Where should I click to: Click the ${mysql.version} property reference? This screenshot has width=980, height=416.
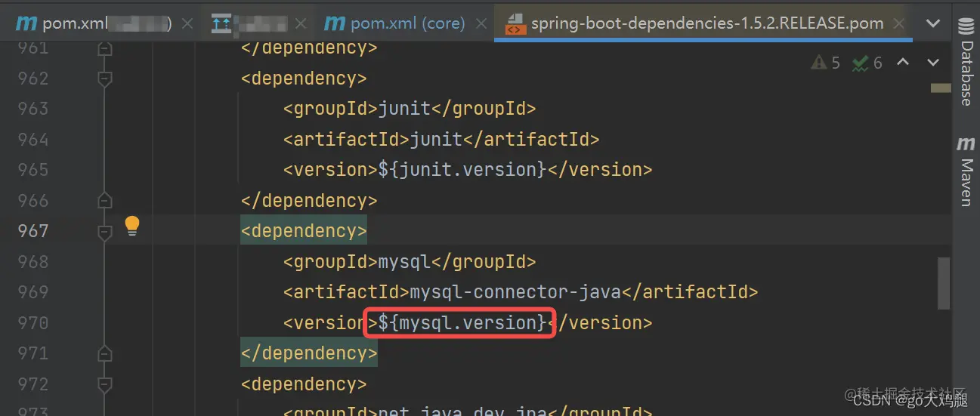pos(462,323)
